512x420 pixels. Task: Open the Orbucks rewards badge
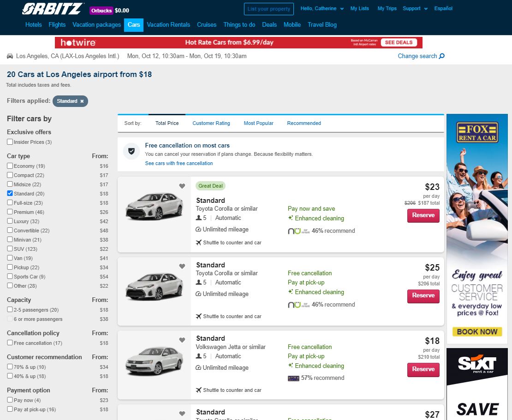101,11
